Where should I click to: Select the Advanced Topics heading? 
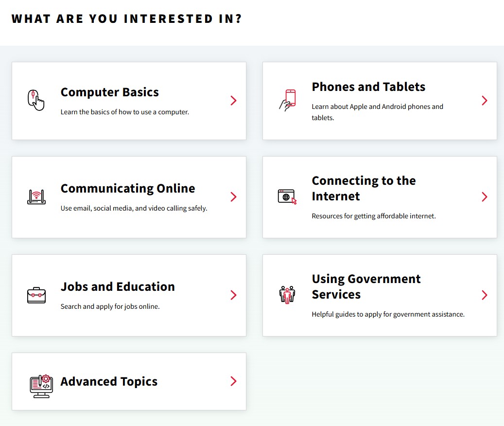click(x=109, y=381)
